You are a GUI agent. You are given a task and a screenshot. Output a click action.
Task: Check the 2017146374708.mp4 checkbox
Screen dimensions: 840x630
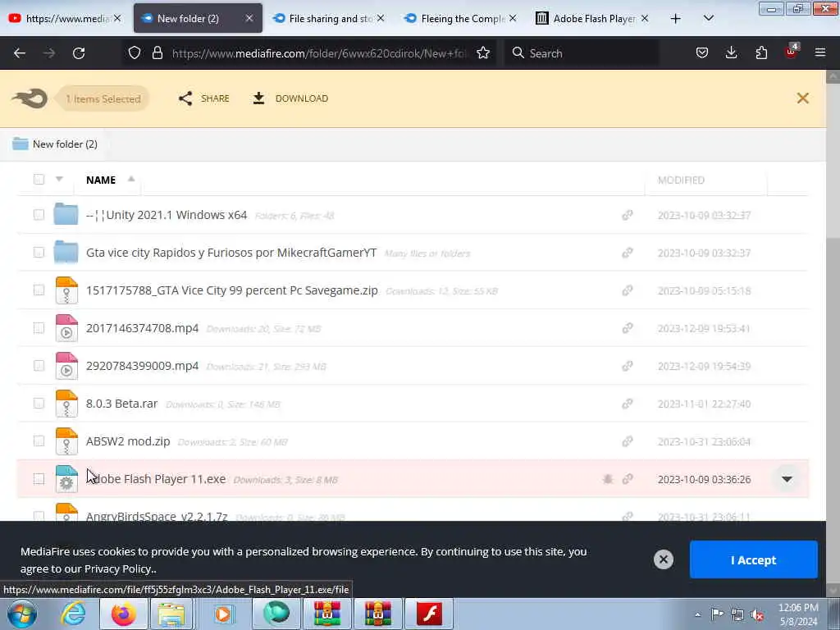tap(39, 328)
